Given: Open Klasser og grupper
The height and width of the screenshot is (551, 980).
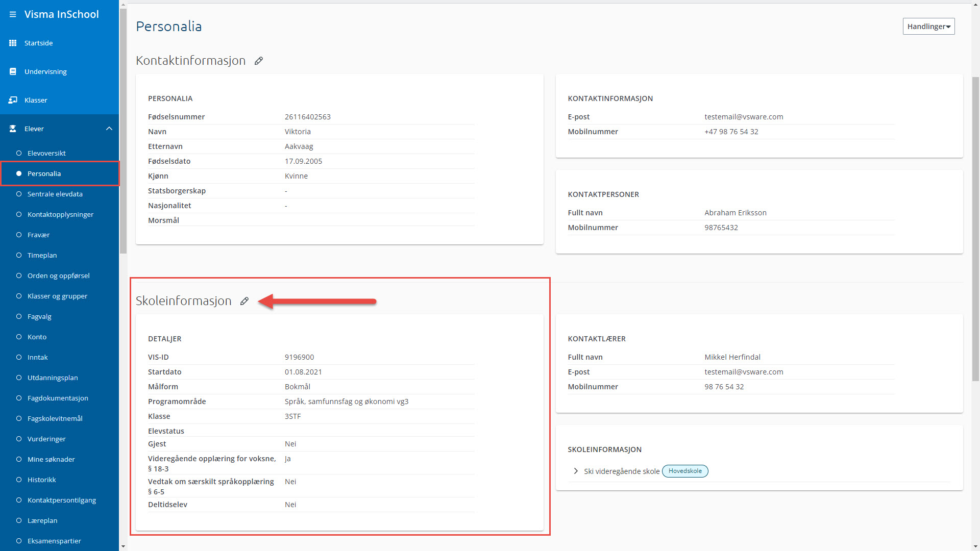Looking at the screenshot, I should (57, 296).
